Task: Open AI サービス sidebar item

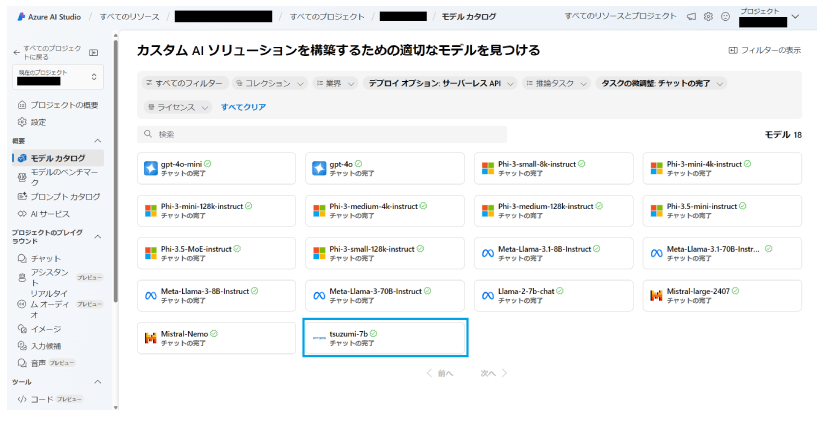Action: 58,214
